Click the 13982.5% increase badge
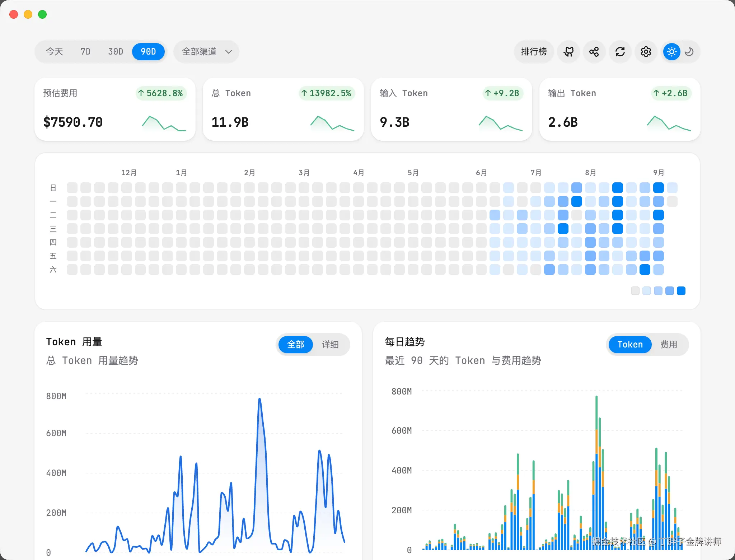 (x=327, y=93)
